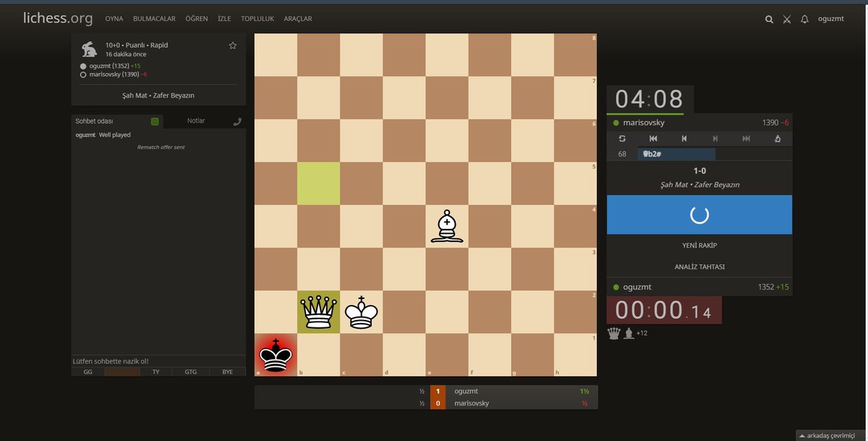Click the highlighted b5 square
Image resolution: width=868 pixels, height=441 pixels.
[x=318, y=183]
